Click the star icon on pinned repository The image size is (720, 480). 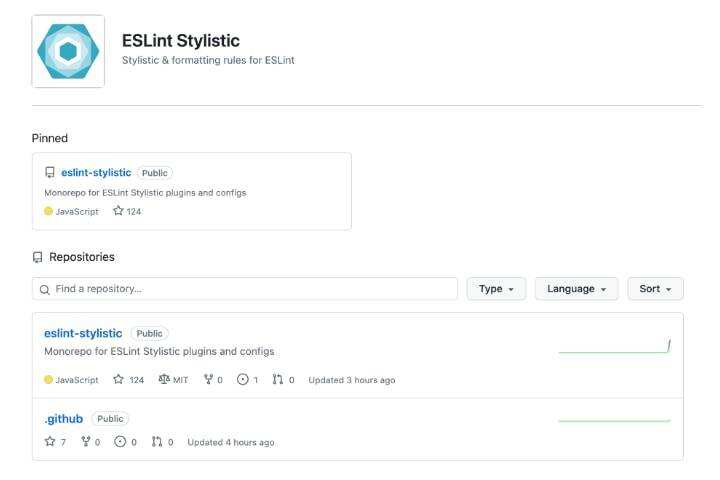118,211
